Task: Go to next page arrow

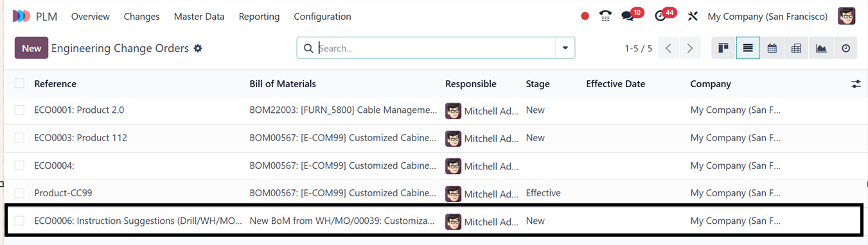Action: click(x=690, y=48)
